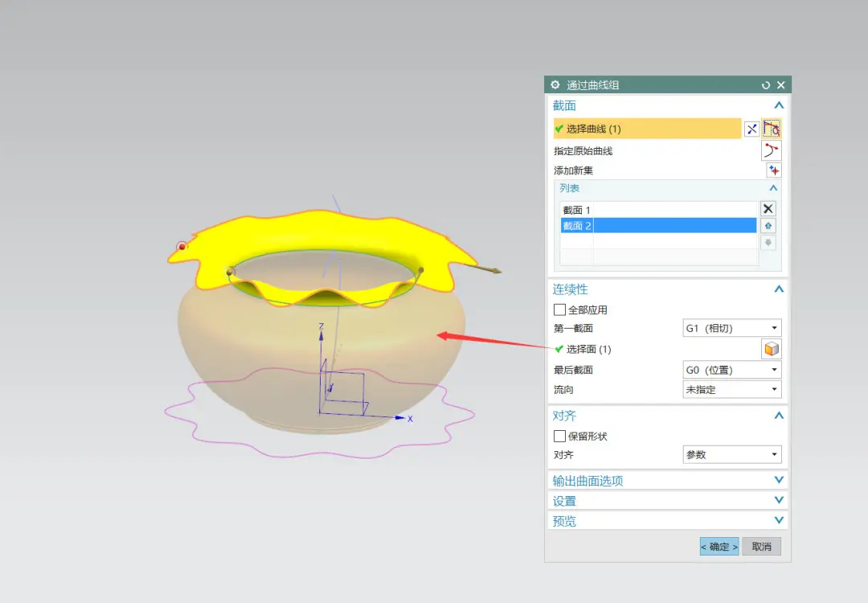
Task: Open the 流向 dropdown
Action: pos(732,389)
